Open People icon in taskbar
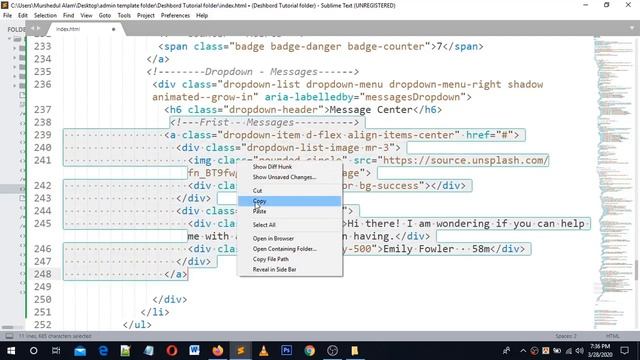 click(506, 351)
